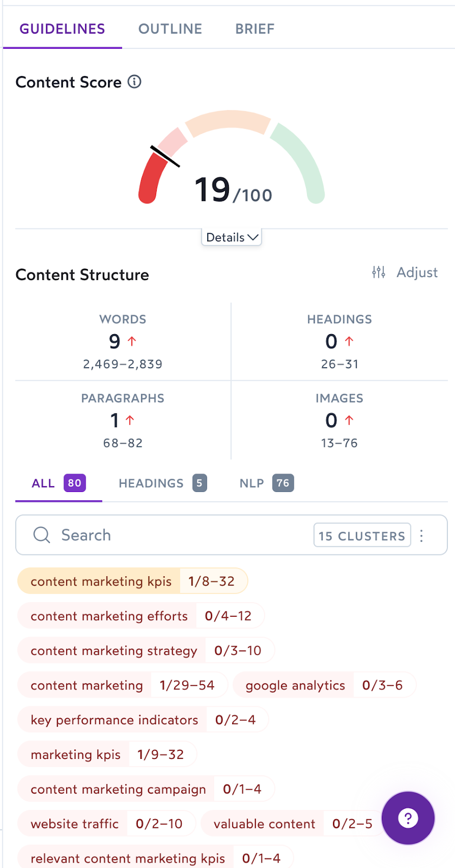
Task: Open the purple help question-mark button
Action: 408,818
